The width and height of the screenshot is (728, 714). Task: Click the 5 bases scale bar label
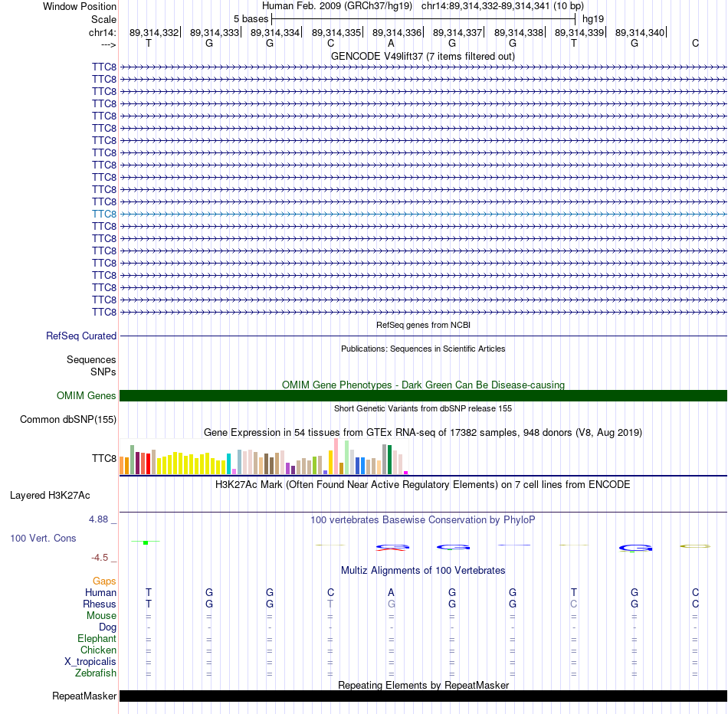click(x=251, y=19)
